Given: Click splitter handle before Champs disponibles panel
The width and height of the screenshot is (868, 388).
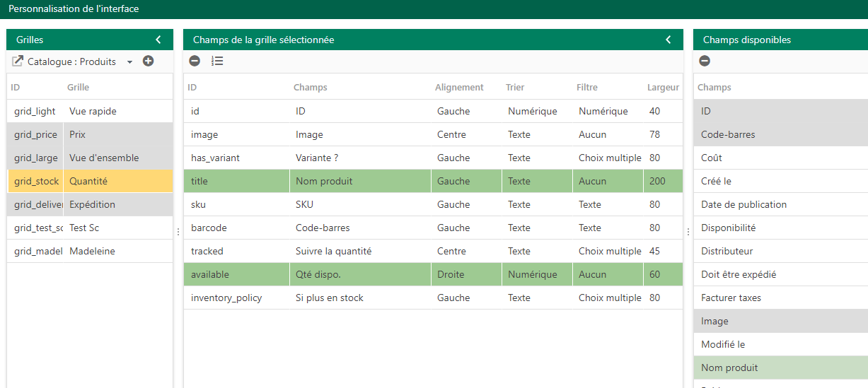Looking at the screenshot, I should click(688, 232).
